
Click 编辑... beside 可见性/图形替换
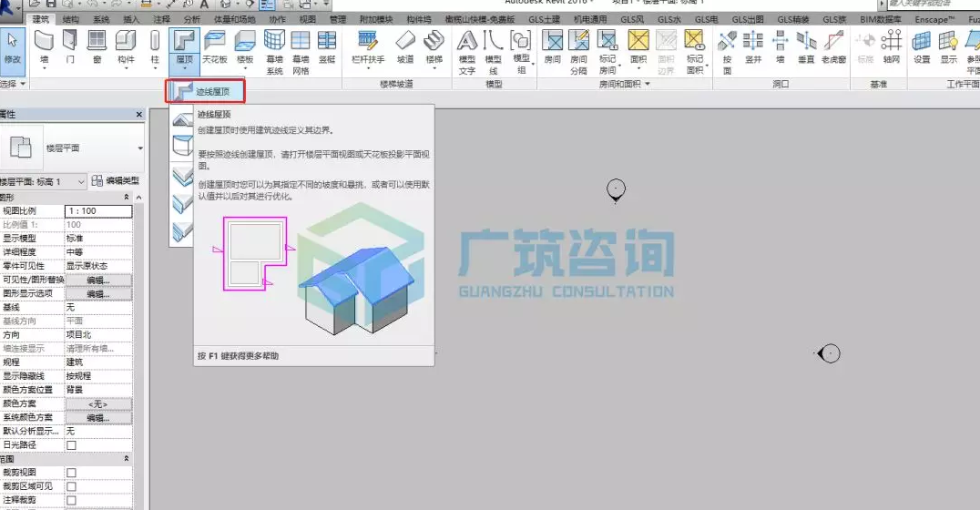98,280
